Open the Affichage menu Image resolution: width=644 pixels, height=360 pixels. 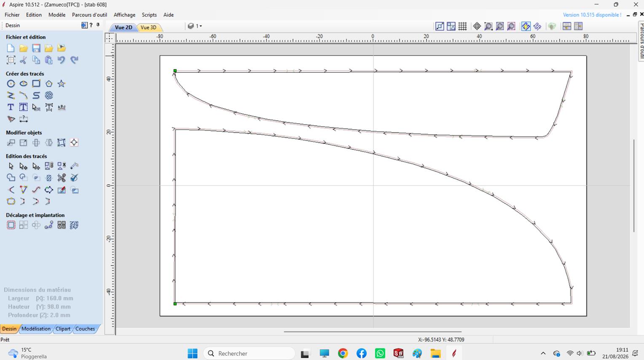tap(124, 15)
